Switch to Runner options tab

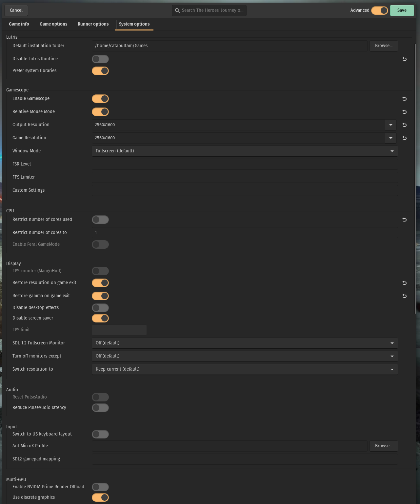pyautogui.click(x=93, y=24)
